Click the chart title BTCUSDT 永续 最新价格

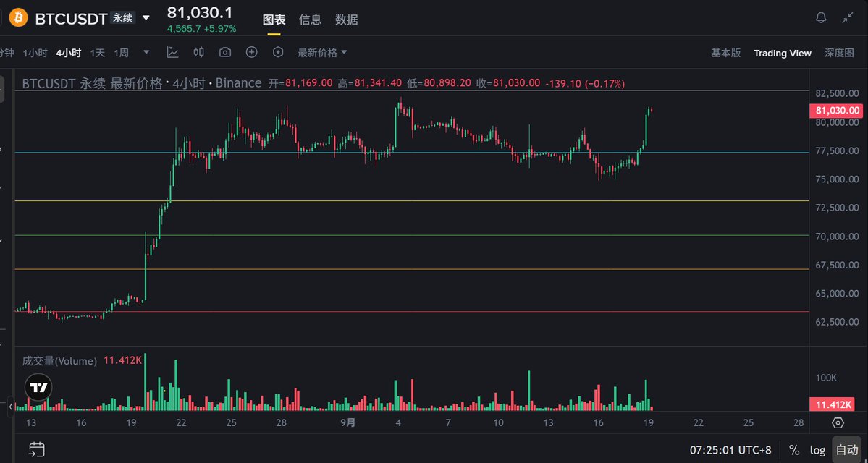click(92, 83)
